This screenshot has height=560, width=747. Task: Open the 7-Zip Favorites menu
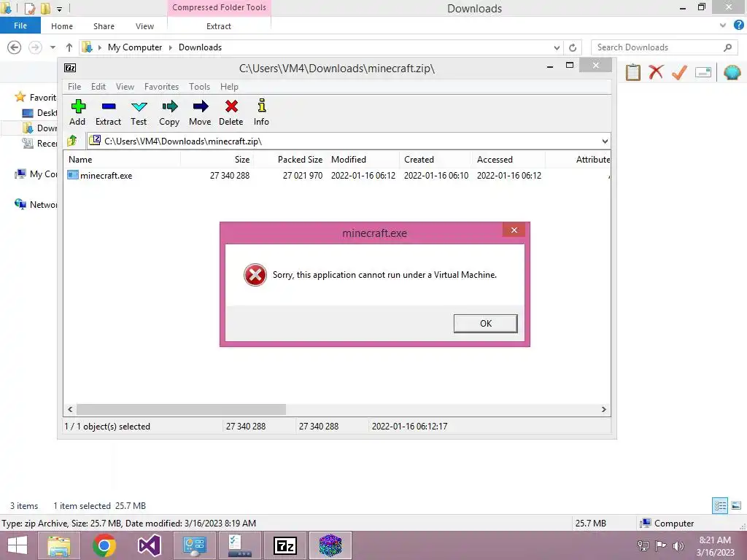click(161, 87)
